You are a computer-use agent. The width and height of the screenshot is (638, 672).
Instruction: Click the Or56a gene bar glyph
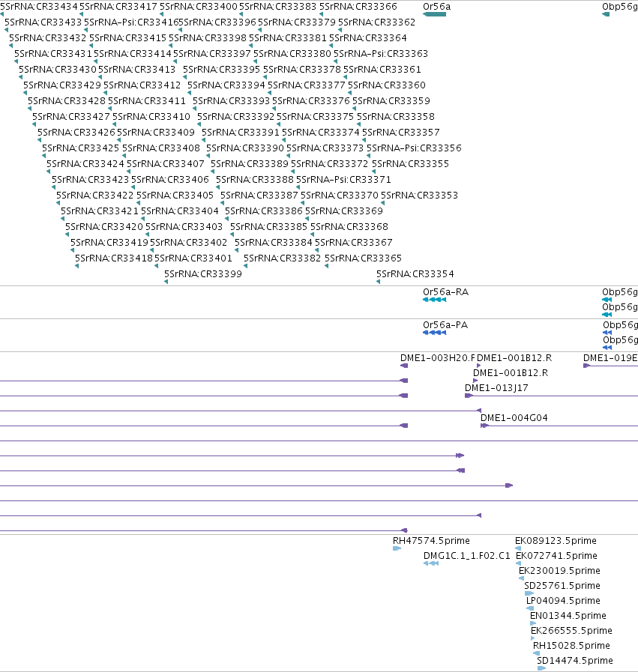[x=434, y=14]
